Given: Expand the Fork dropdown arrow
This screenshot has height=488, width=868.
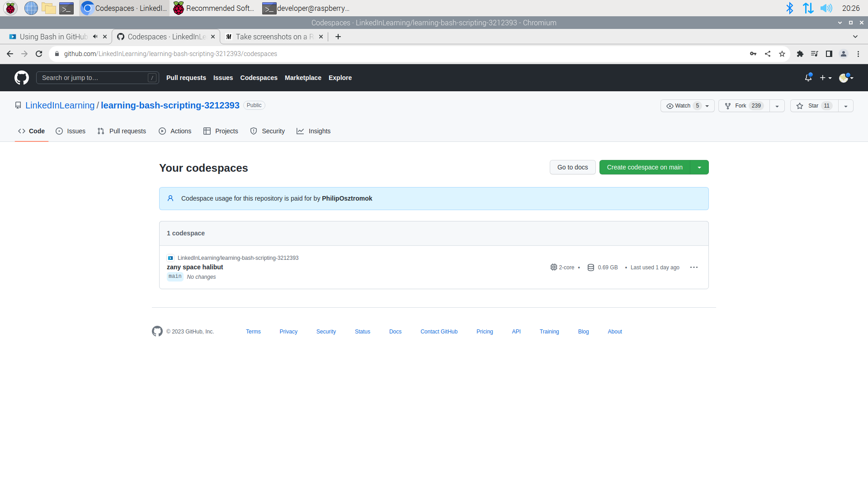Looking at the screenshot, I should [x=777, y=106].
